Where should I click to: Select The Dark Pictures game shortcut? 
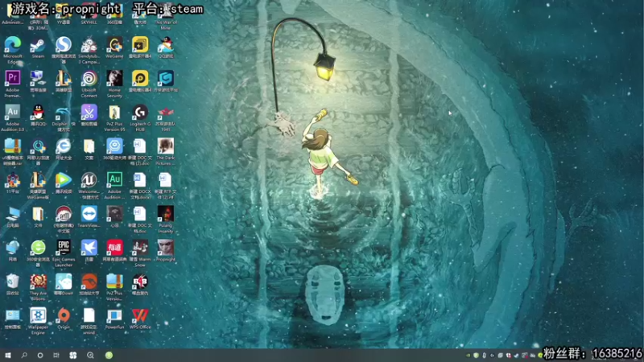[166, 146]
